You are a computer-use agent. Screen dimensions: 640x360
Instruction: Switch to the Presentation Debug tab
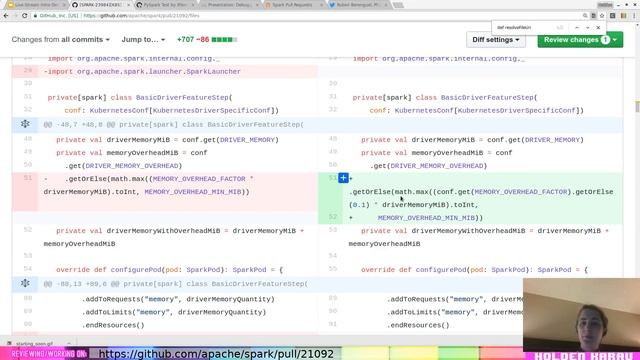coord(229,5)
